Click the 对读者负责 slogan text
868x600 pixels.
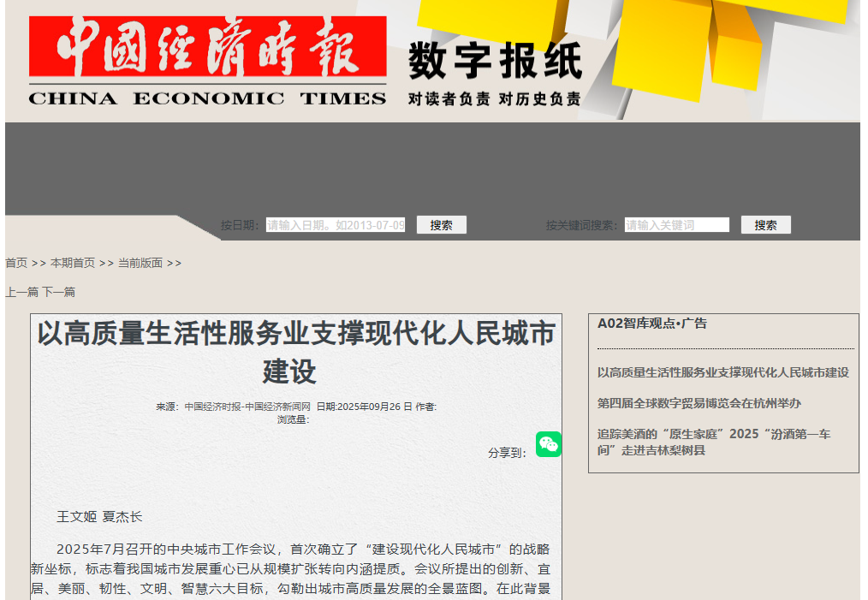pyautogui.click(x=448, y=98)
